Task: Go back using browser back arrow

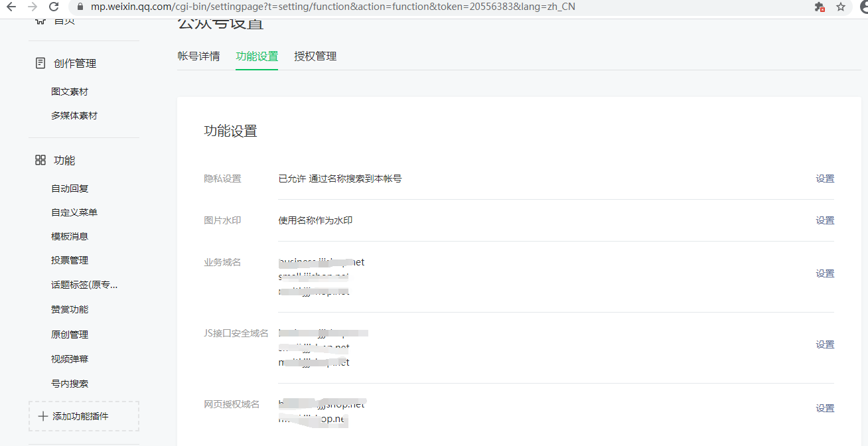Action: [x=11, y=7]
